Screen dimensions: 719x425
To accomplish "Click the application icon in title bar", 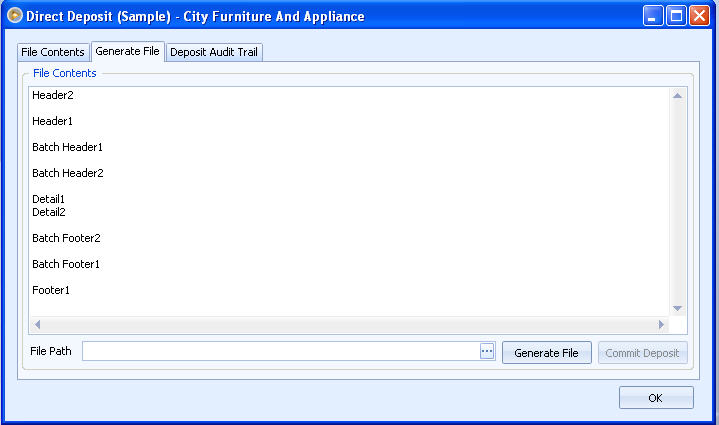I will click(15, 16).
